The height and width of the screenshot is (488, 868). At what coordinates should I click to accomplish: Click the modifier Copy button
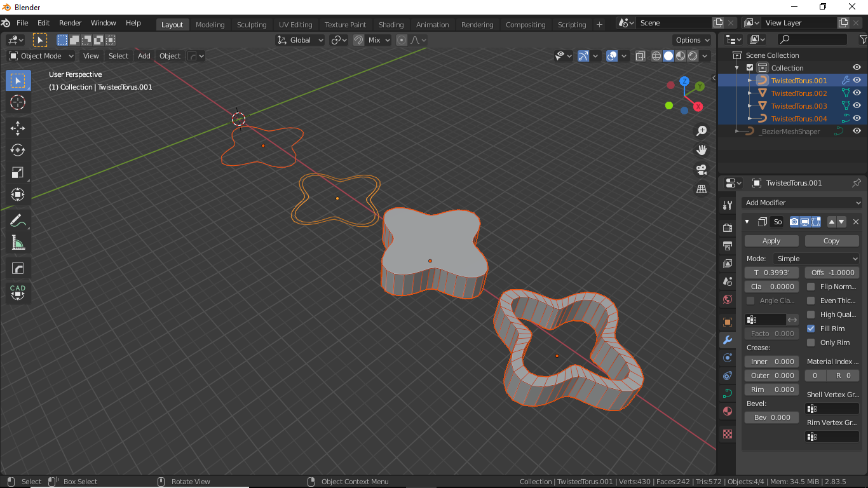coord(832,241)
